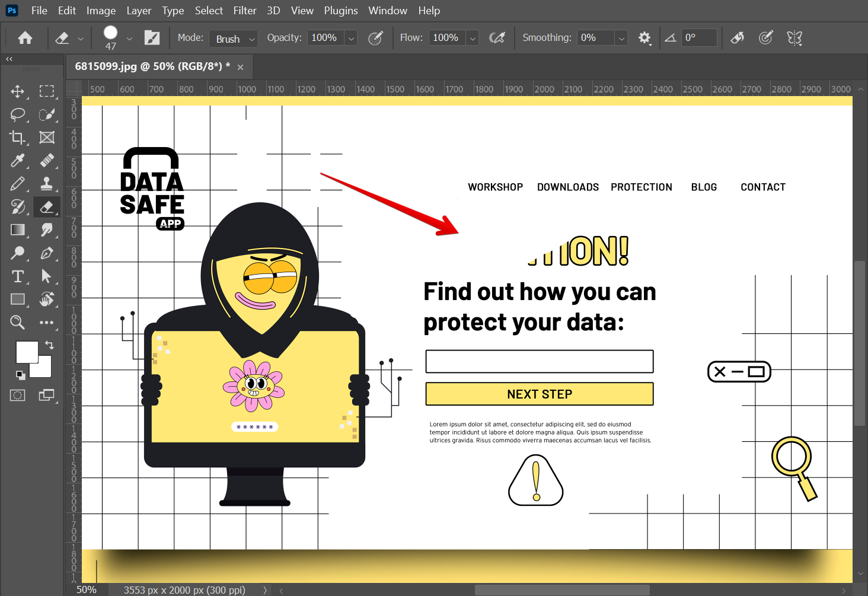Viewport: 868px width, 596px height.
Task: Select the Move tool
Action: coord(17,91)
